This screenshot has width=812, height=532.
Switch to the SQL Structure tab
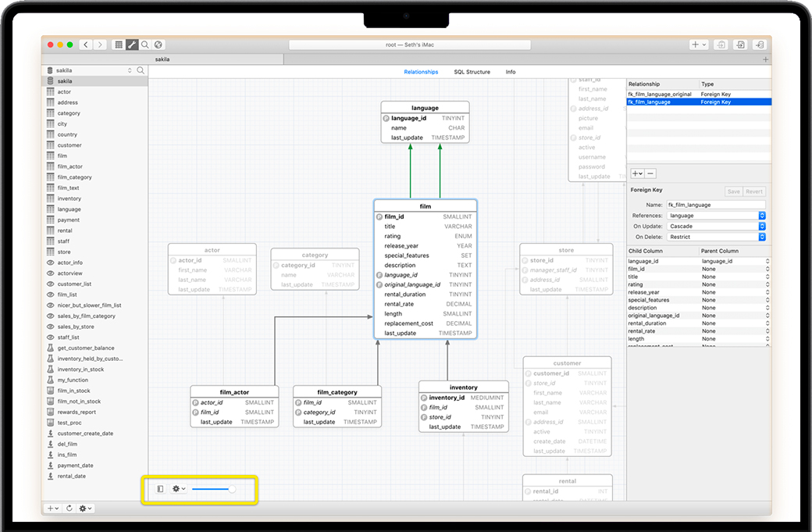point(472,72)
